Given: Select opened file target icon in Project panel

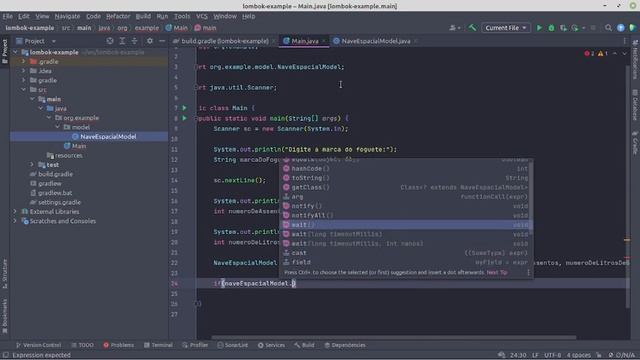Looking at the screenshot, I should click(x=110, y=41).
